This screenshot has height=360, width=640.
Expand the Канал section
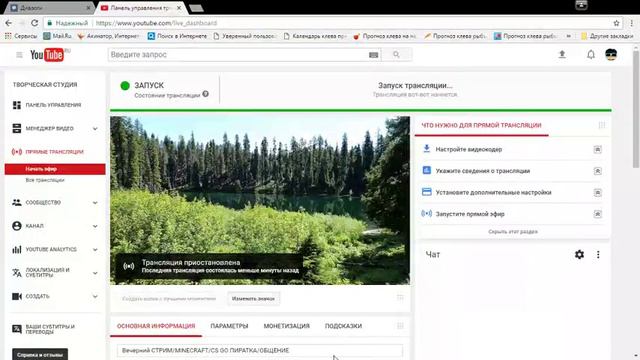pos(95,226)
